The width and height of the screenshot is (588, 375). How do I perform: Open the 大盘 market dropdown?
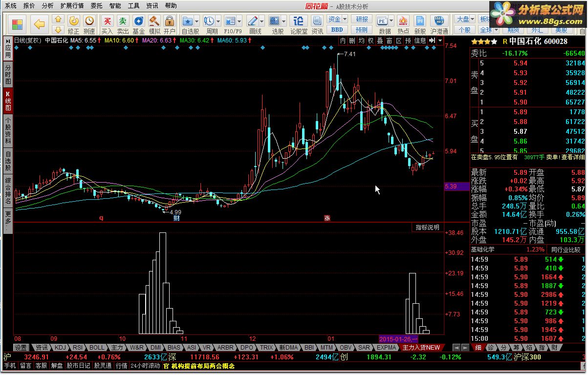coord(465,20)
